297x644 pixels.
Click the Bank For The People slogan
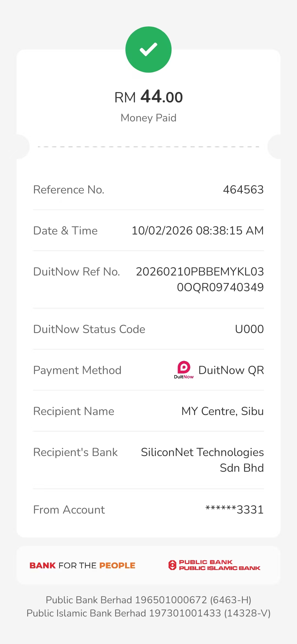point(82,566)
